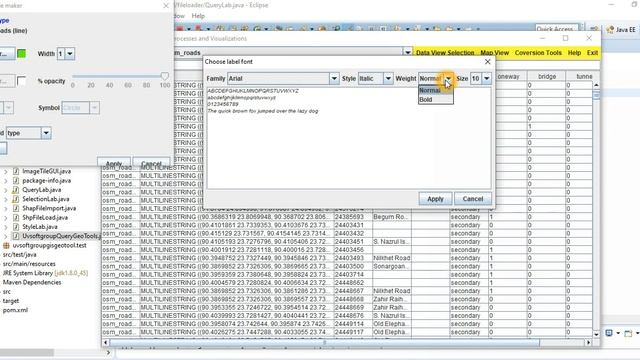This screenshot has width=640, height=360.
Task: Cancel the Choose label font dialog
Action: pyautogui.click(x=473, y=199)
